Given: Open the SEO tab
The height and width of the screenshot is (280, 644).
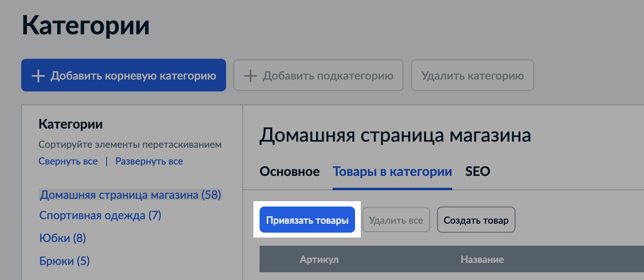Looking at the screenshot, I should [x=477, y=171].
